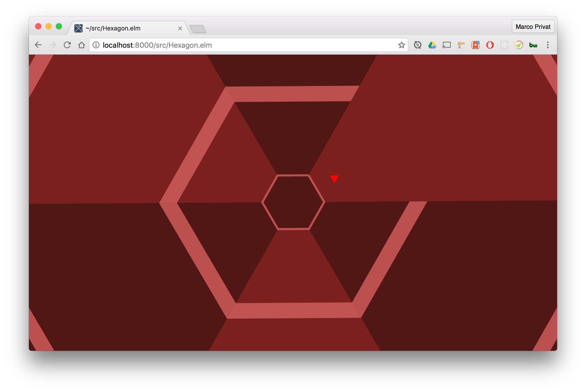Click the disabled forward arrow
The image size is (586, 392).
click(53, 45)
